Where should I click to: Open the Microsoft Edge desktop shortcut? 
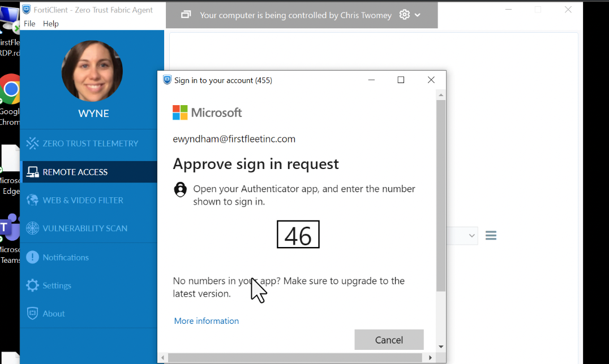[10, 170]
